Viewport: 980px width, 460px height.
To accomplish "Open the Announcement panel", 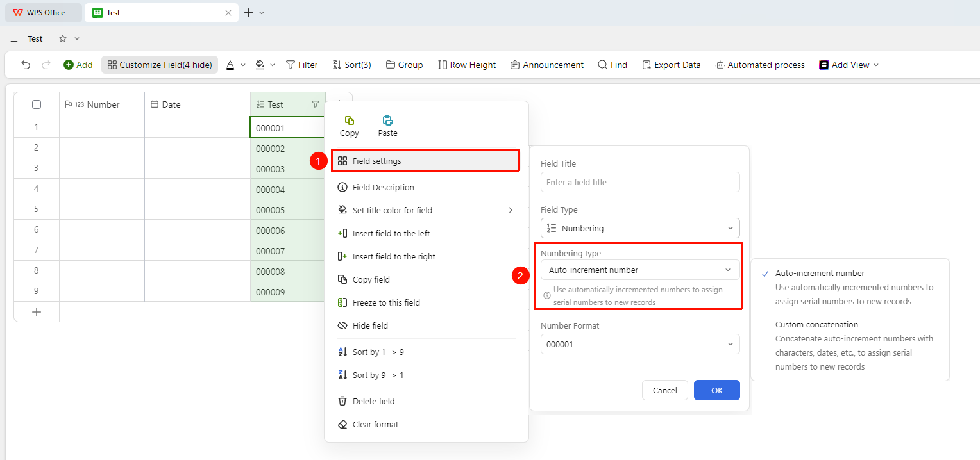I will click(547, 65).
